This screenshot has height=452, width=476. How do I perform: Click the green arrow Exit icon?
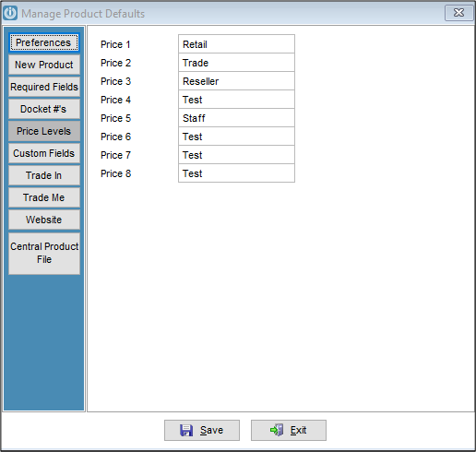point(277,430)
